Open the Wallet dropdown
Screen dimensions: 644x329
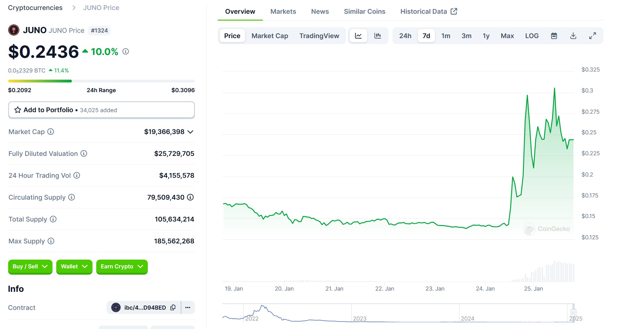(74, 267)
